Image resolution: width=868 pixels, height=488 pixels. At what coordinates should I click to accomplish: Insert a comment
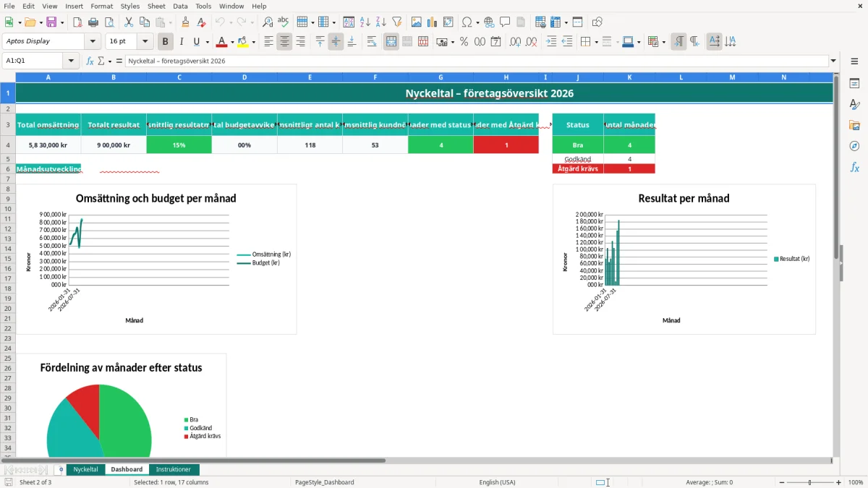(x=505, y=22)
